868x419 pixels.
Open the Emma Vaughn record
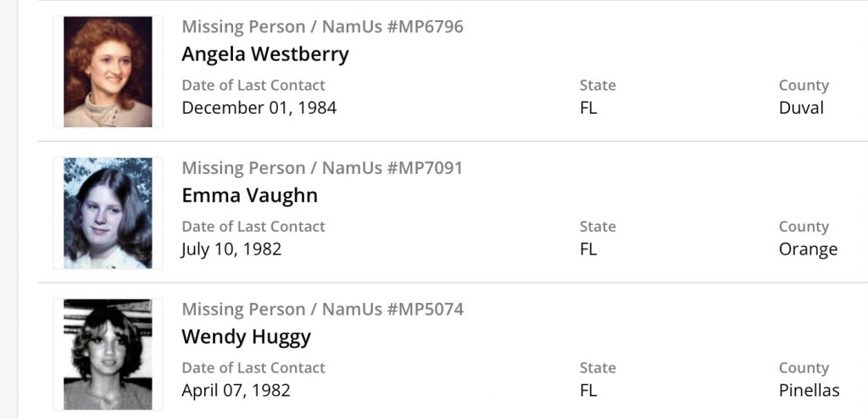click(x=249, y=195)
